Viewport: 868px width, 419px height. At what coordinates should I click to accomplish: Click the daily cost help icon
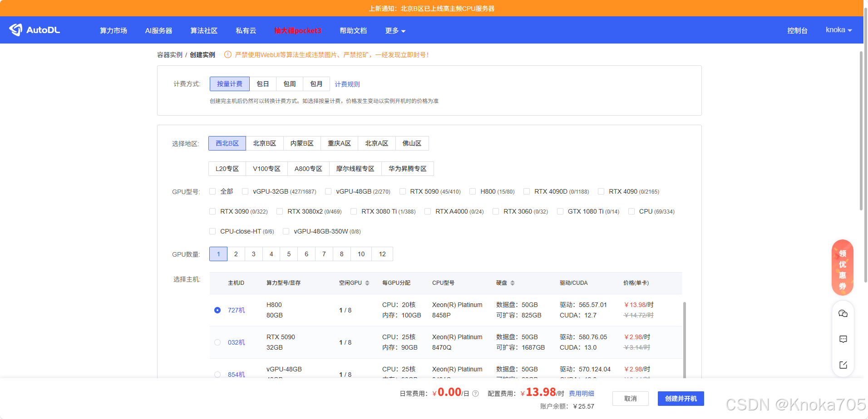tap(475, 394)
